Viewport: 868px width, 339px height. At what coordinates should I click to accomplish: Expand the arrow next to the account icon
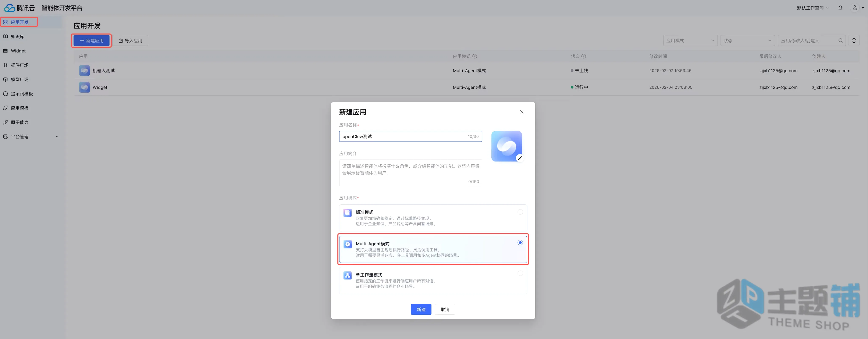863,8
